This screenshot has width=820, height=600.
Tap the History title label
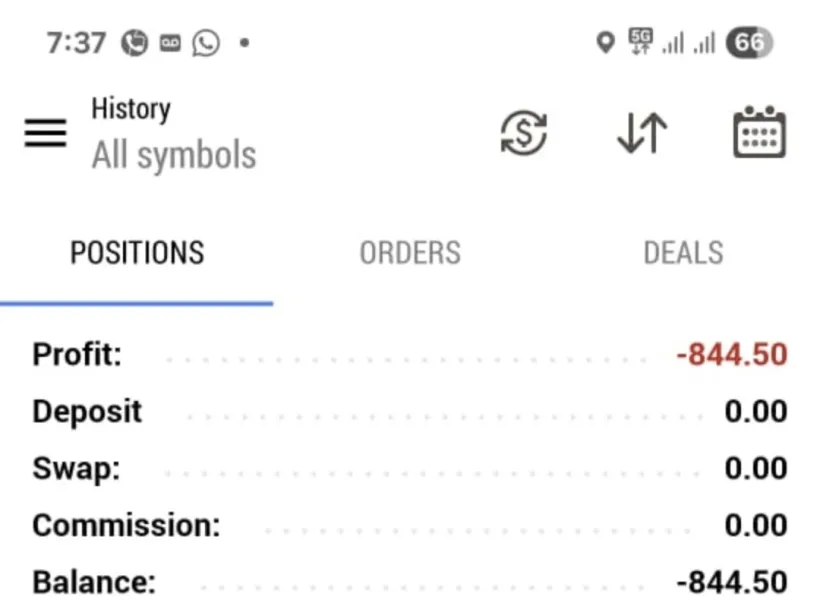131,109
